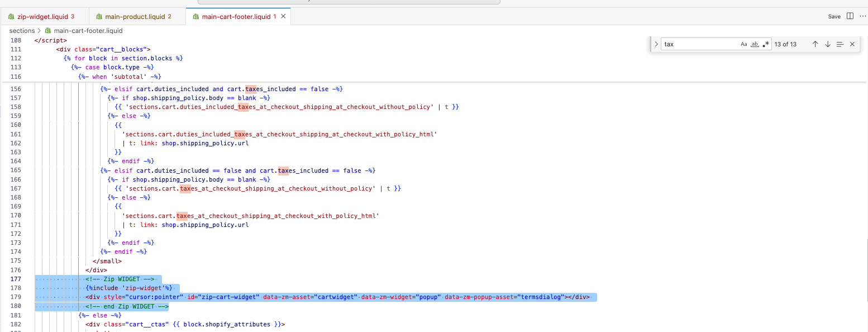Click 'elsif cart.duties_included == false' line
Image resolution: width=868 pixels, height=332 pixels.
(237, 170)
